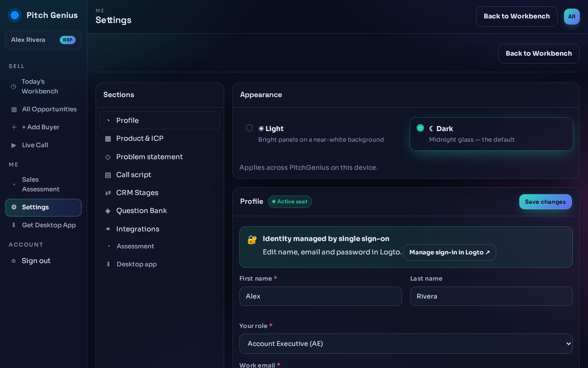This screenshot has height=368, width=588.
Task: Focus the First name field
Action: coord(321,296)
